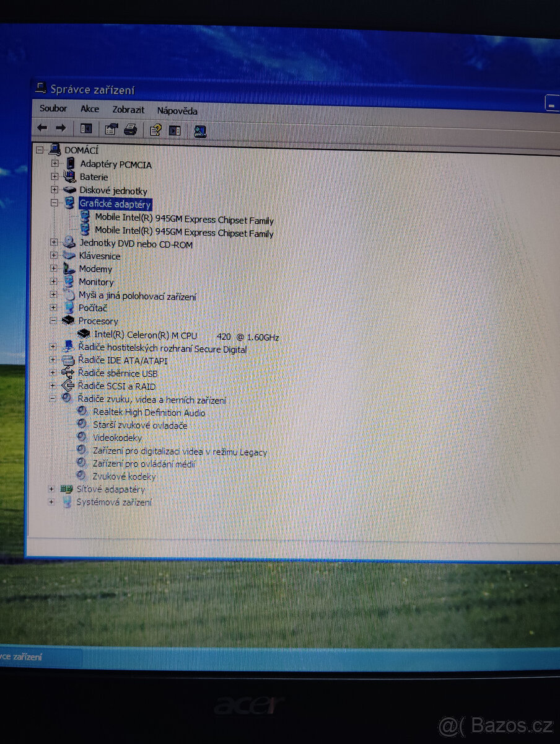
Task: Click the Forward navigation arrow in toolbar
Action: click(61, 128)
